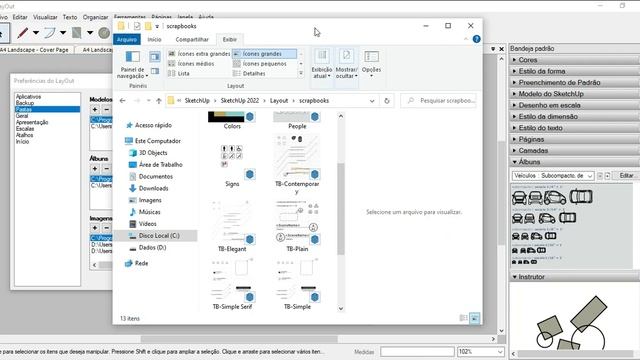Add a folder with Modelos plus button

click(x=95, y=109)
